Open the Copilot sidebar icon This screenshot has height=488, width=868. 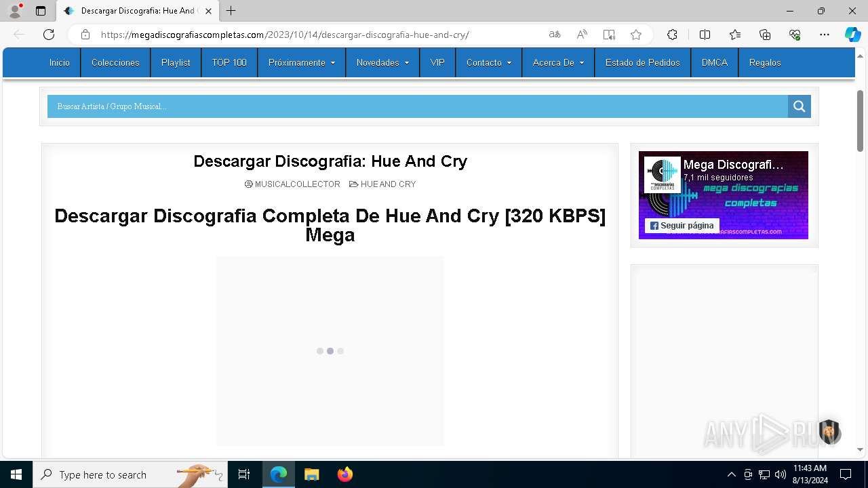pyautogui.click(x=852, y=35)
